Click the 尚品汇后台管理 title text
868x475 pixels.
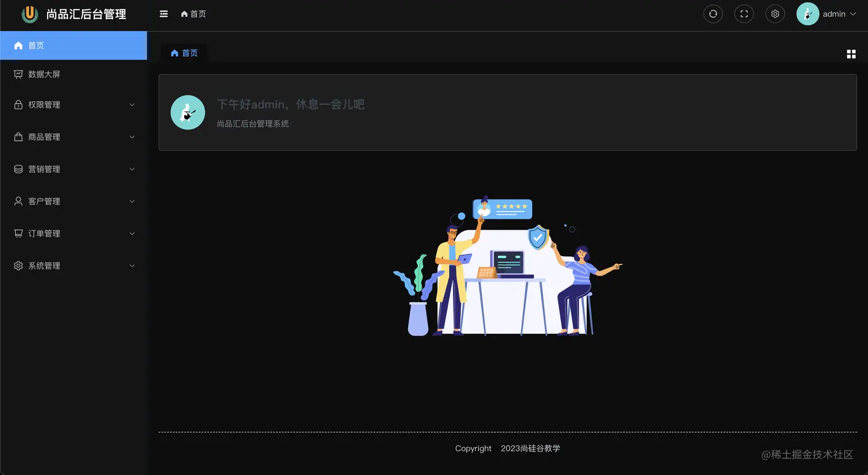pyautogui.click(x=86, y=14)
